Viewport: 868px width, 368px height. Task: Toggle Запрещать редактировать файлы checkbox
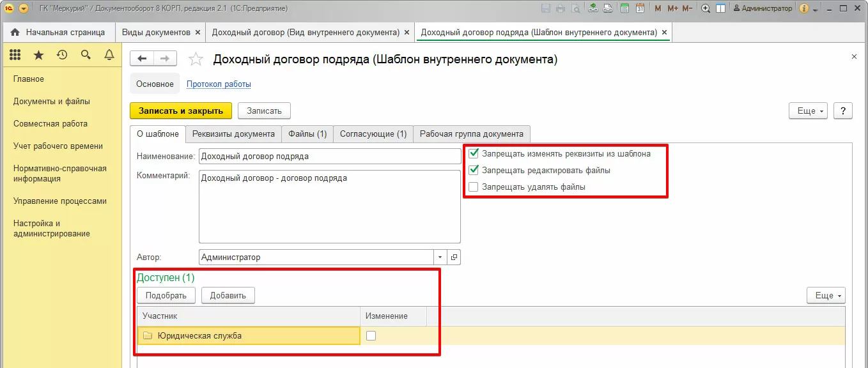pyautogui.click(x=473, y=170)
